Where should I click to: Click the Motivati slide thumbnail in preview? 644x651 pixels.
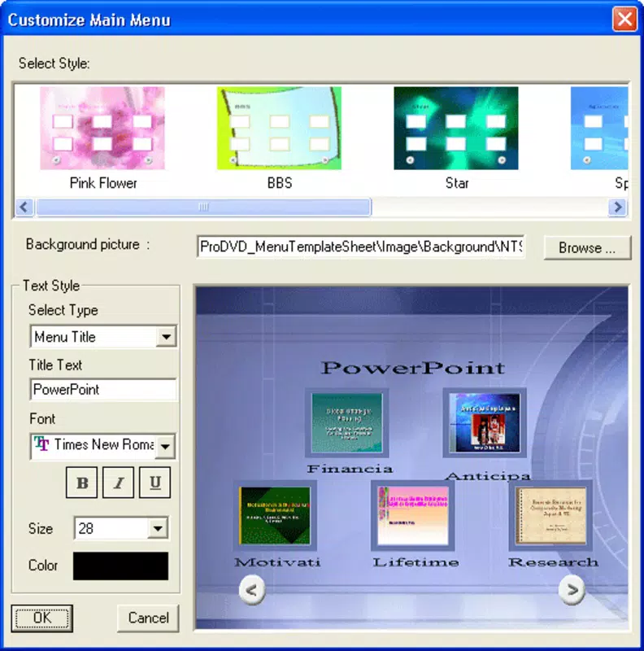click(275, 516)
